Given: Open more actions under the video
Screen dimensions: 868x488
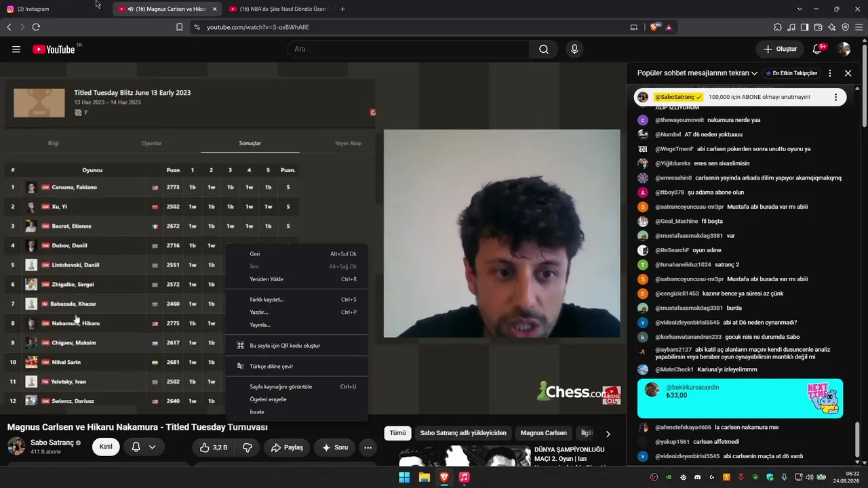Looking at the screenshot, I should (368, 447).
